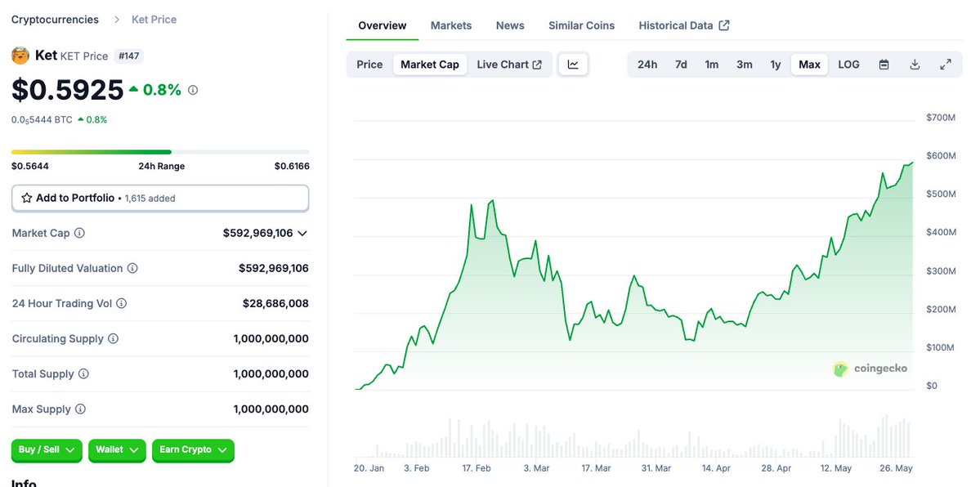
Task: Go to Cryptocurrencies breadcrumb link
Action: 55,20
